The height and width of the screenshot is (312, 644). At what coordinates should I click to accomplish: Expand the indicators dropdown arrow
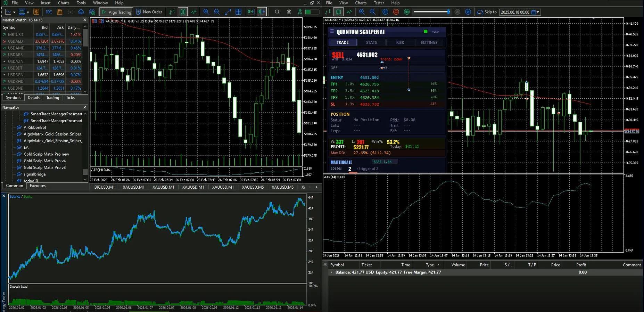pos(28,12)
